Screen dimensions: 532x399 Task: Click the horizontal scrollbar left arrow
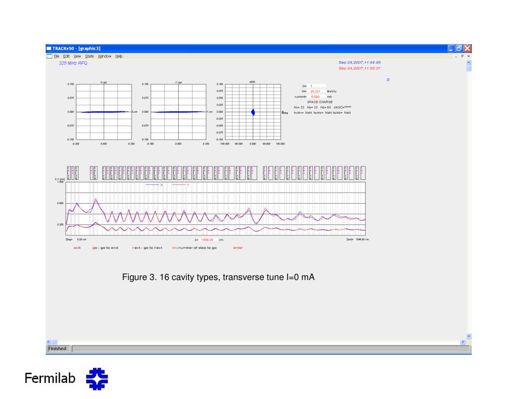[x=48, y=342]
